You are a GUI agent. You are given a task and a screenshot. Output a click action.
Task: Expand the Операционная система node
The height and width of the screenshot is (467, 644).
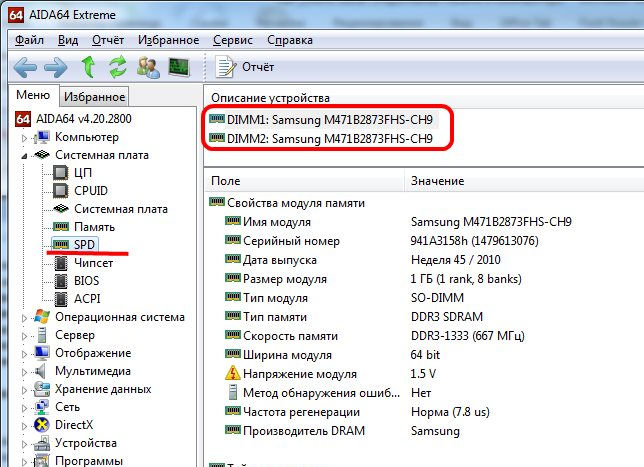click(x=24, y=318)
